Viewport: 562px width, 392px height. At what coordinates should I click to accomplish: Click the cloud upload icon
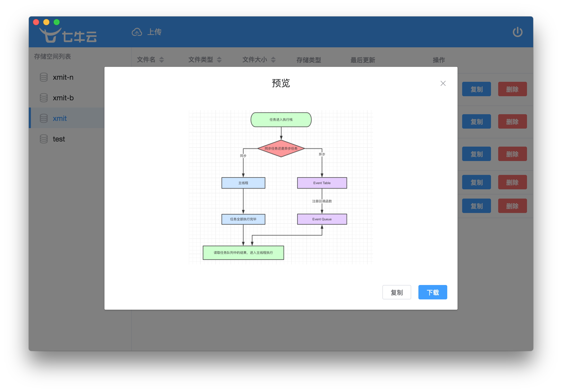(137, 32)
